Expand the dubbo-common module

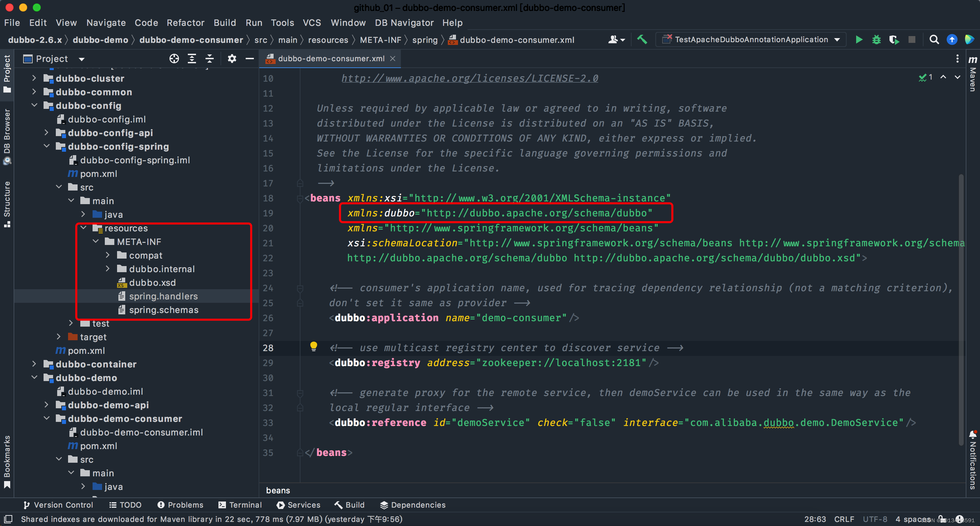coord(34,92)
